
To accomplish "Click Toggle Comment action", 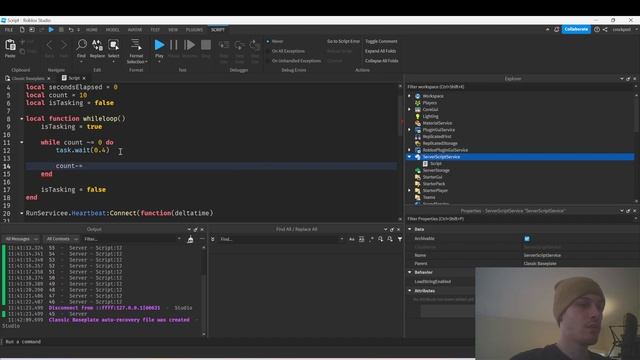I will point(381,41).
